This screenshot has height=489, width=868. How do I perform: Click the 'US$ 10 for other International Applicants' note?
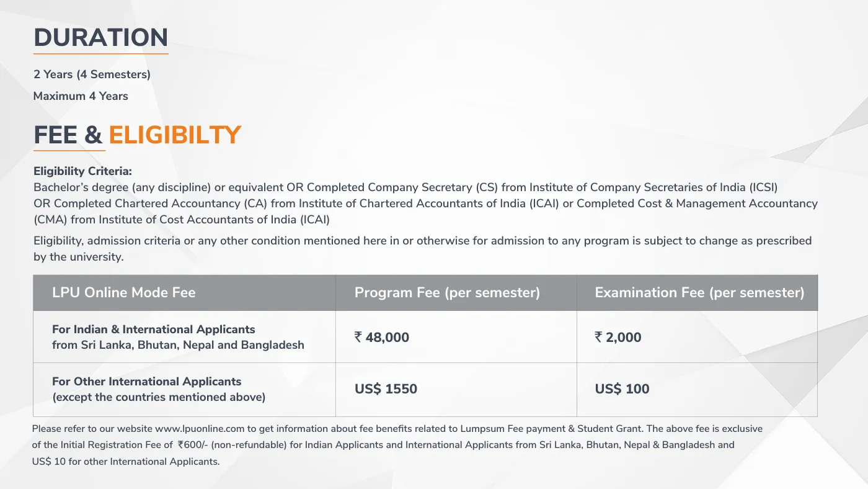tap(126, 462)
